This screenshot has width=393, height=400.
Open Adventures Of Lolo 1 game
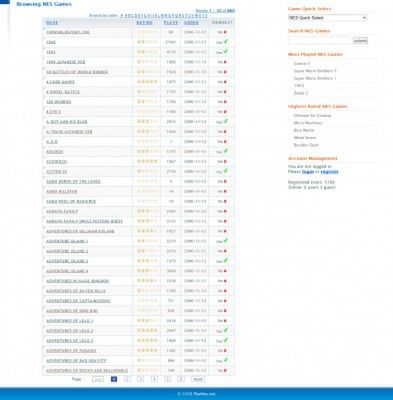pos(69,321)
